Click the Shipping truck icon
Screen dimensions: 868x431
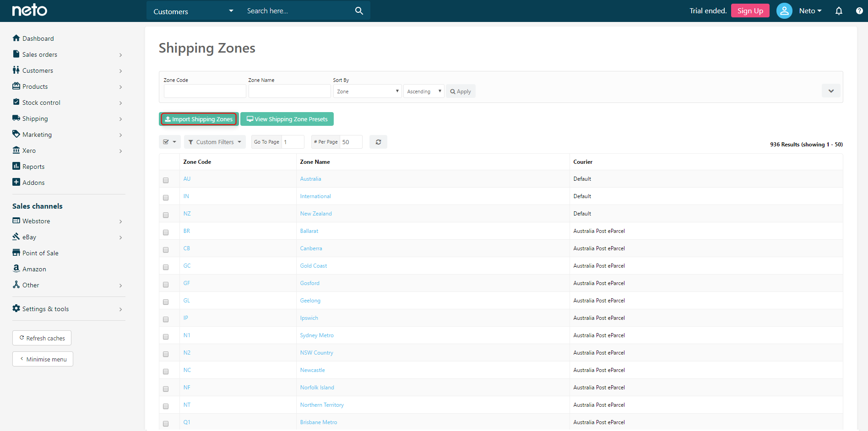pos(16,118)
